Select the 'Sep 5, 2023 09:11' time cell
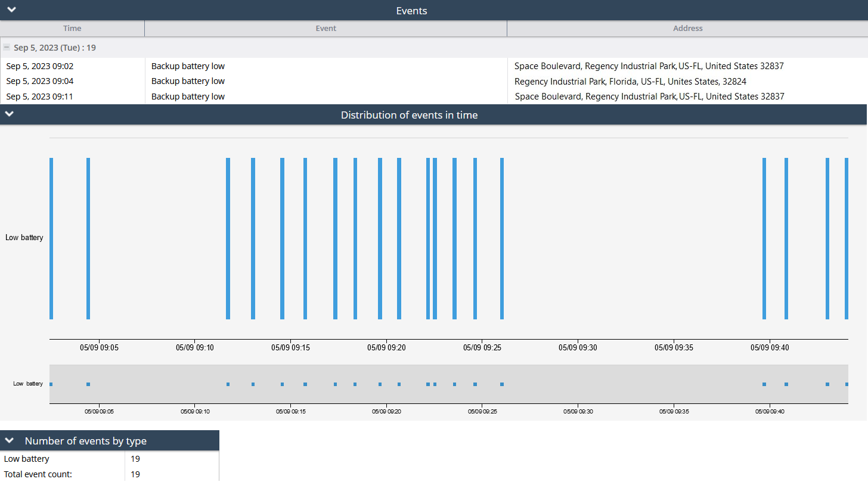Screen dimensions: 868x485 40,97
